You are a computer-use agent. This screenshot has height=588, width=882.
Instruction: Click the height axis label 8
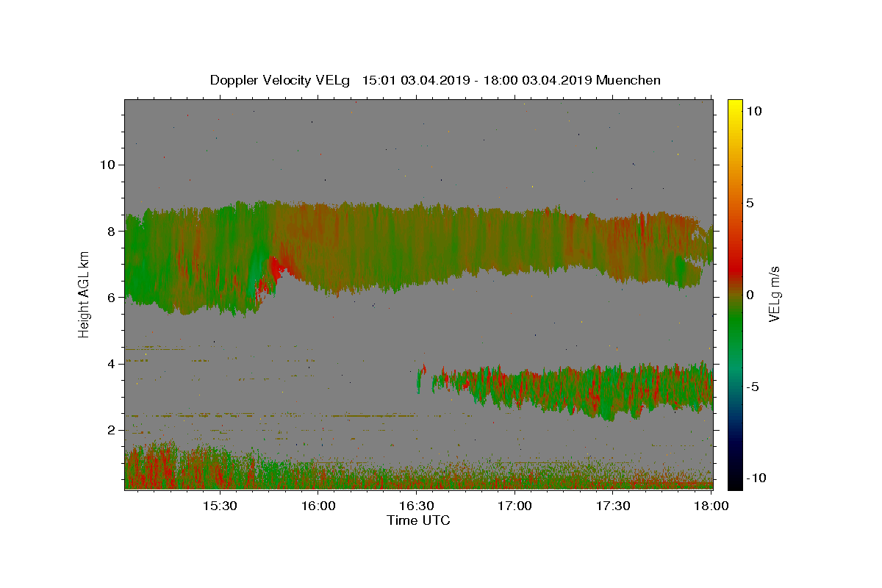[x=112, y=231]
